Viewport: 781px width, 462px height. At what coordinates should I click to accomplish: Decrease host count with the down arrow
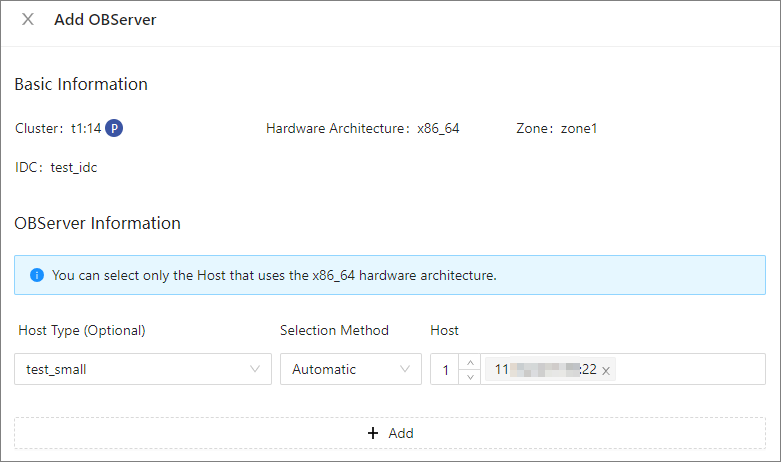469,377
